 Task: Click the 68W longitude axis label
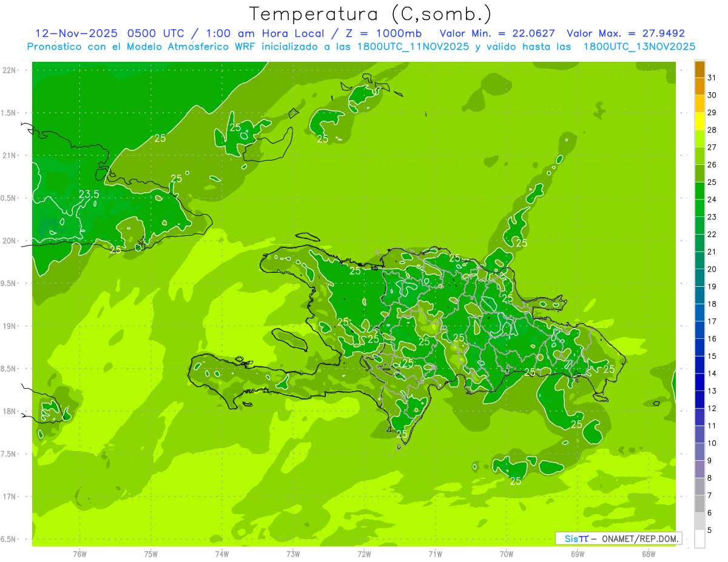[649, 554]
